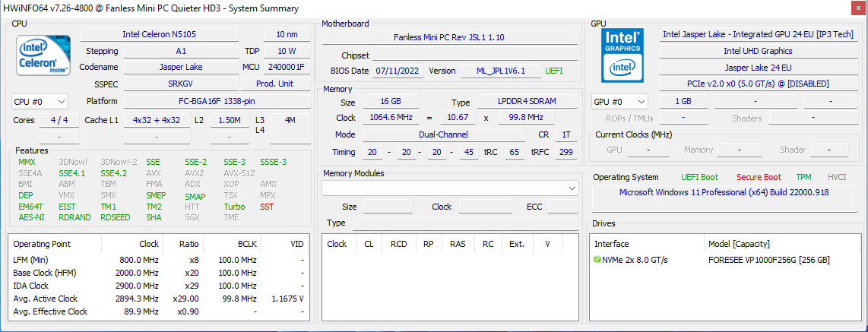This screenshot has height=332, width=868.
Task: Click the Fanless Mini PC Rev JSL1 motherboard field
Action: coord(450,37)
